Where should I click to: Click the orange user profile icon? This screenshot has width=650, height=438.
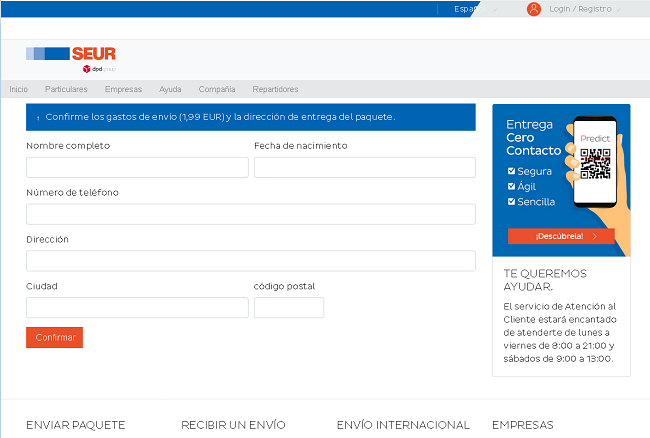[534, 9]
